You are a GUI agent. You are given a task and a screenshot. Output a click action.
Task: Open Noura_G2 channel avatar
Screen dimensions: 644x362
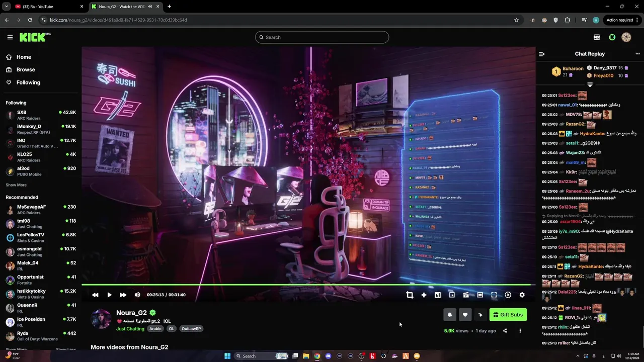coord(101,319)
